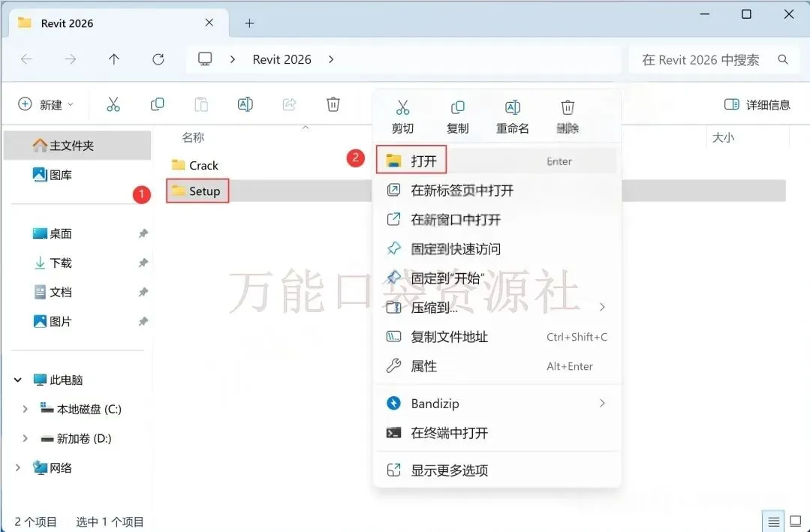Maximize the Explorer window
This screenshot has height=532, width=810.
(x=746, y=14)
